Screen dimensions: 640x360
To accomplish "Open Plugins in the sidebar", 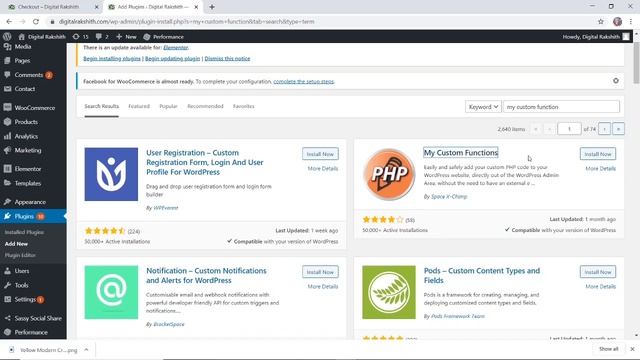I will [x=24, y=216].
